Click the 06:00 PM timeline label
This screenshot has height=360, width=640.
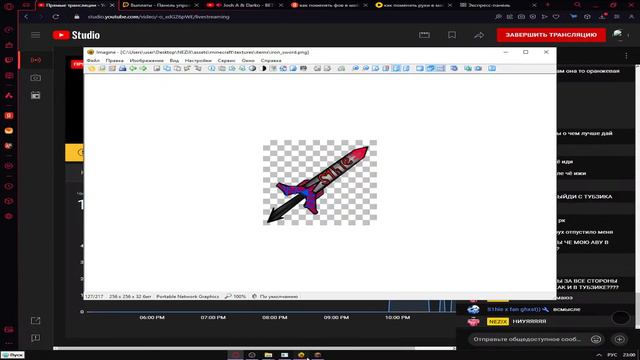152,317
